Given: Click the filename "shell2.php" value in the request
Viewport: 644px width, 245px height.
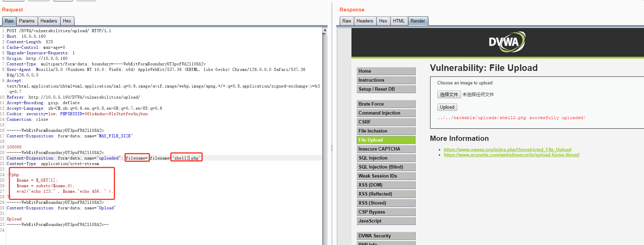Looking at the screenshot, I should coord(186,158).
